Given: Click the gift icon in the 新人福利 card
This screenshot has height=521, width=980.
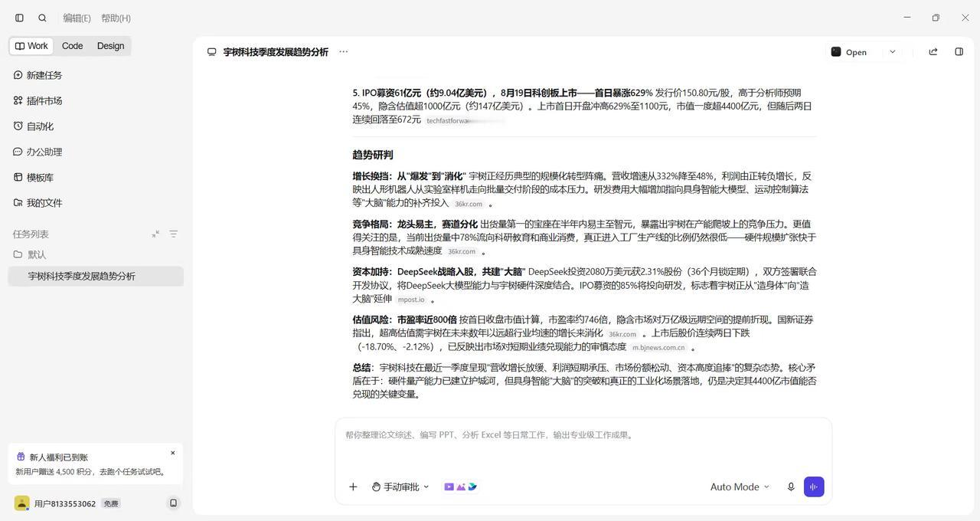Looking at the screenshot, I should [x=21, y=457].
